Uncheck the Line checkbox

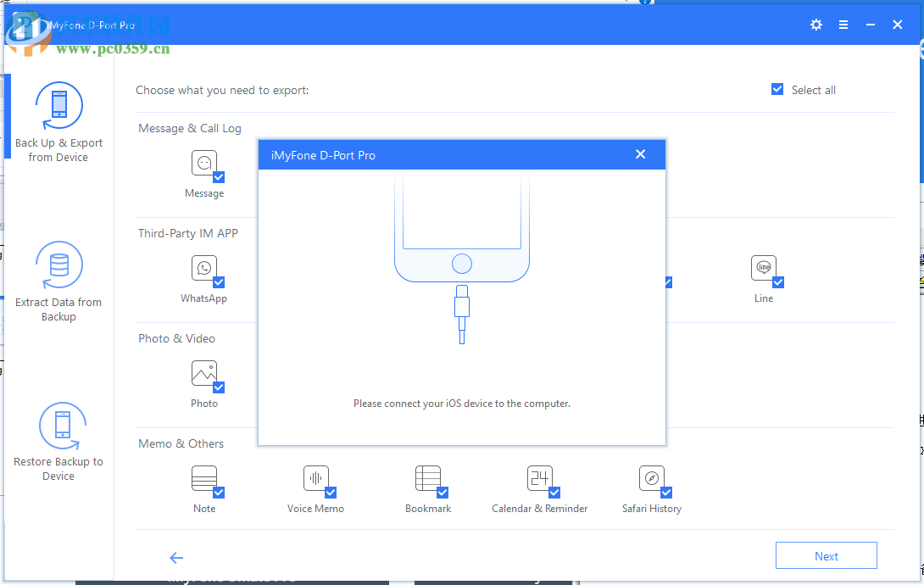point(778,282)
